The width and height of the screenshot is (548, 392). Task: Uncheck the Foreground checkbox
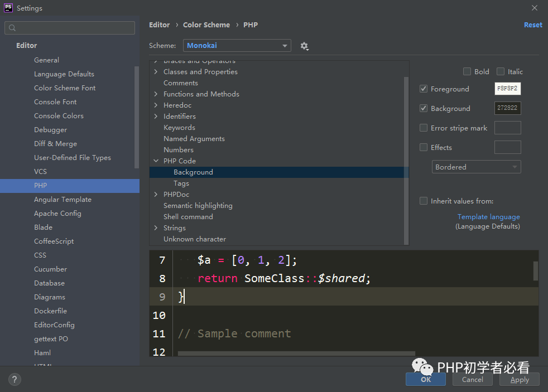(x=424, y=89)
